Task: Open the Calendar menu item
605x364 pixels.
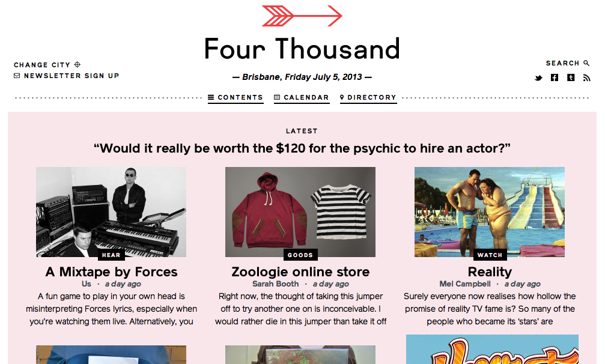Action: [x=302, y=97]
